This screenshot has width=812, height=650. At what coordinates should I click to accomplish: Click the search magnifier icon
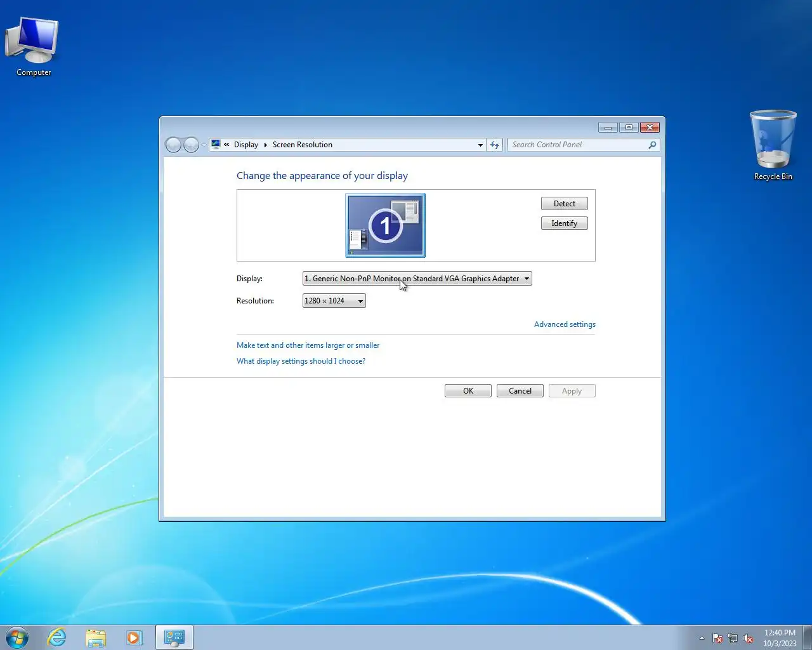coord(652,145)
